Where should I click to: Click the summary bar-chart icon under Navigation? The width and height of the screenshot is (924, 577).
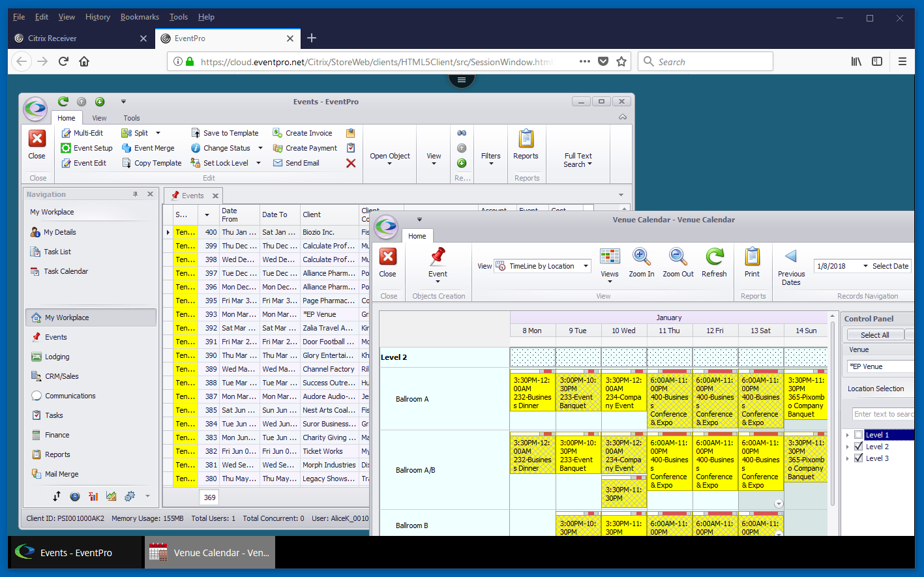coord(93,496)
